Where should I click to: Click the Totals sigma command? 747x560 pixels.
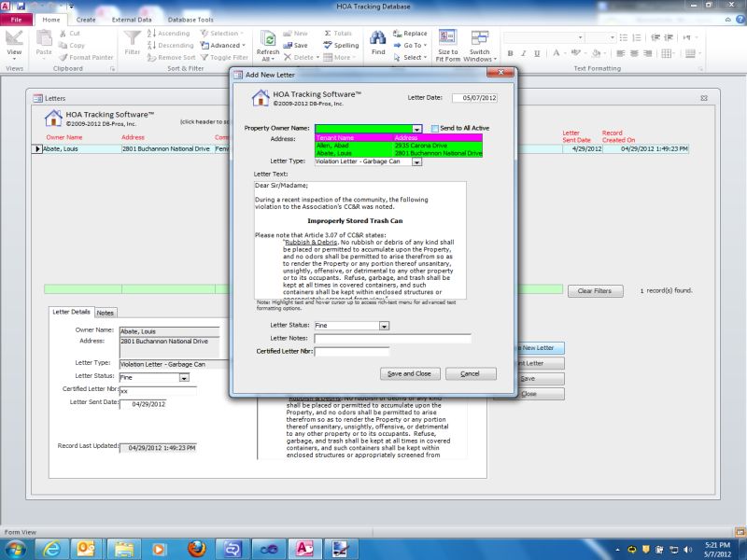[338, 34]
